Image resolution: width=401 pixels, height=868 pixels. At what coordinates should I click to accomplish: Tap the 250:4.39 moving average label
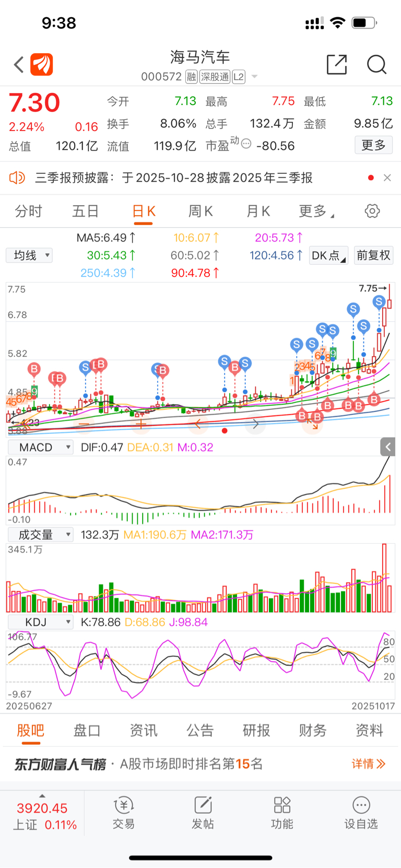tap(108, 273)
